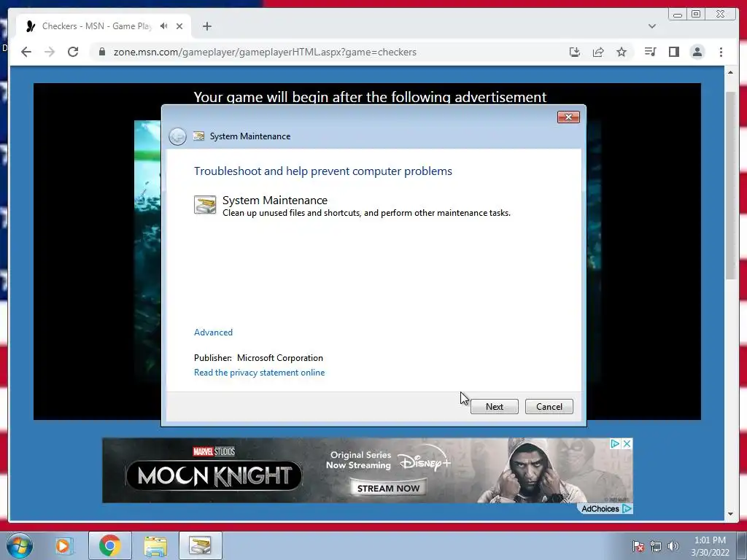Open Chrome side panel
The width and height of the screenshot is (747, 560).
pyautogui.click(x=673, y=52)
